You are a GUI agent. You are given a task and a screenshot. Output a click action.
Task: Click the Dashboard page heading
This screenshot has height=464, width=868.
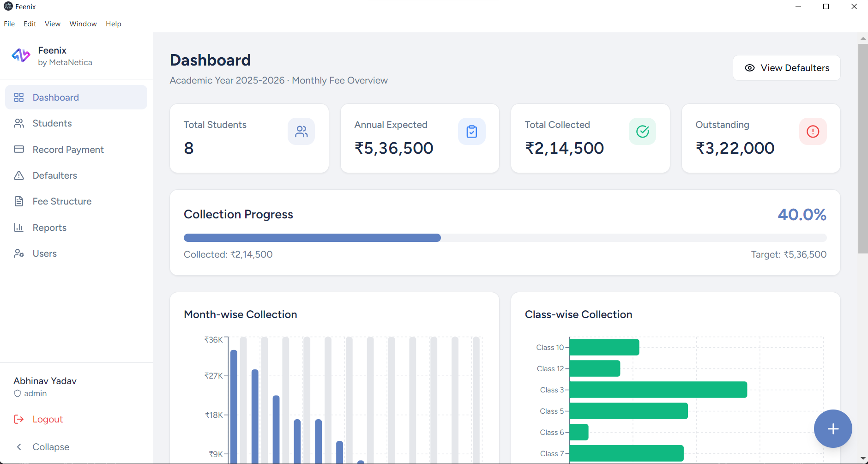coord(211,60)
